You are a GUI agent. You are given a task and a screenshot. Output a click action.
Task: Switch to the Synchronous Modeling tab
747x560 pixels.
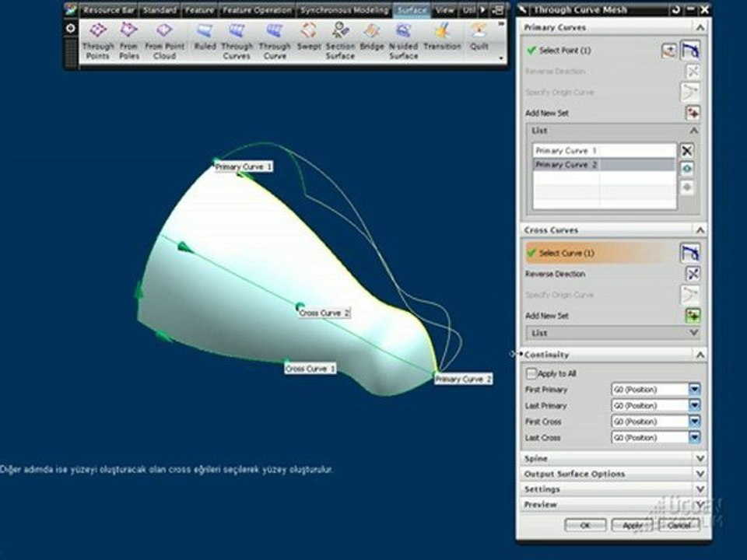click(345, 10)
